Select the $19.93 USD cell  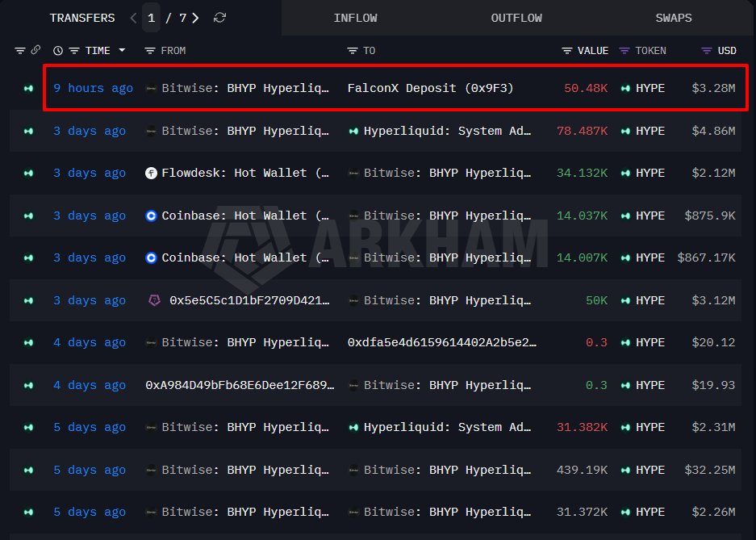click(x=713, y=385)
